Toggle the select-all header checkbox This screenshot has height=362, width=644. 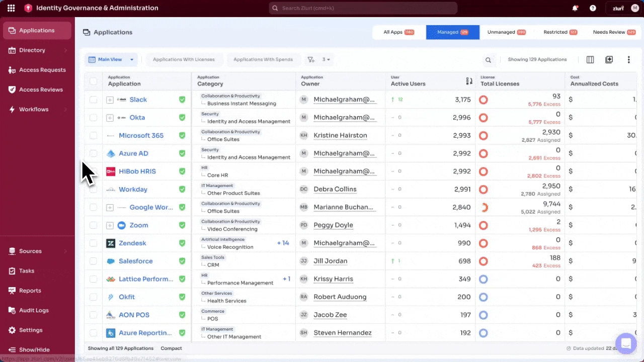point(93,81)
